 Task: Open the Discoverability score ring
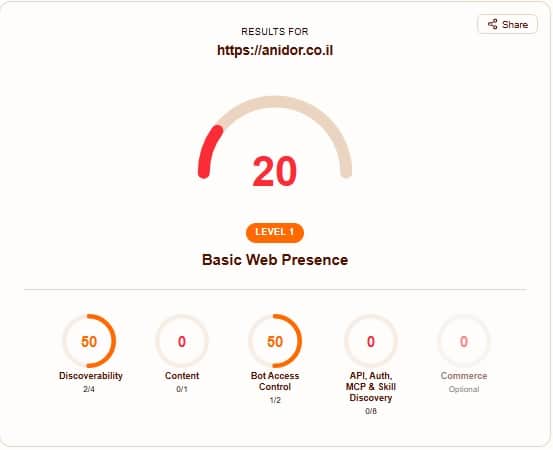pyautogui.click(x=89, y=341)
